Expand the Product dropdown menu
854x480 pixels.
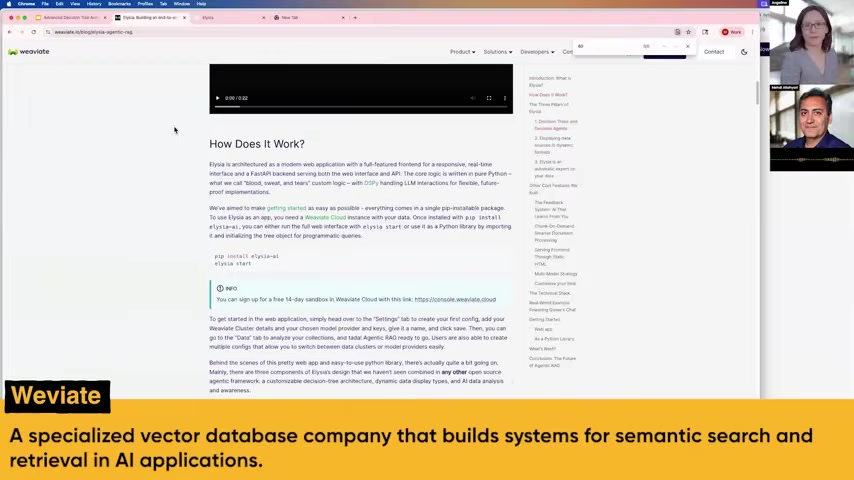461,52
